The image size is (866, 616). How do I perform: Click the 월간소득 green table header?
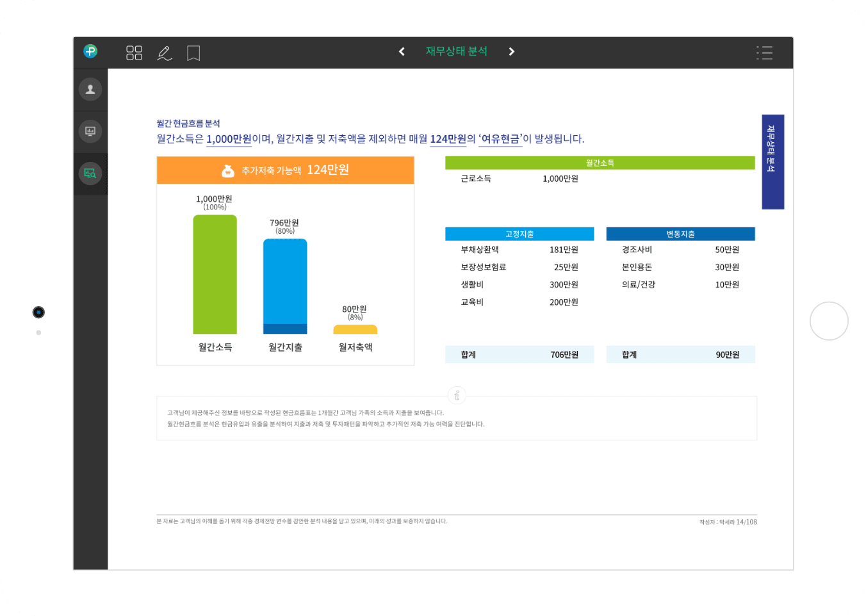pos(600,163)
